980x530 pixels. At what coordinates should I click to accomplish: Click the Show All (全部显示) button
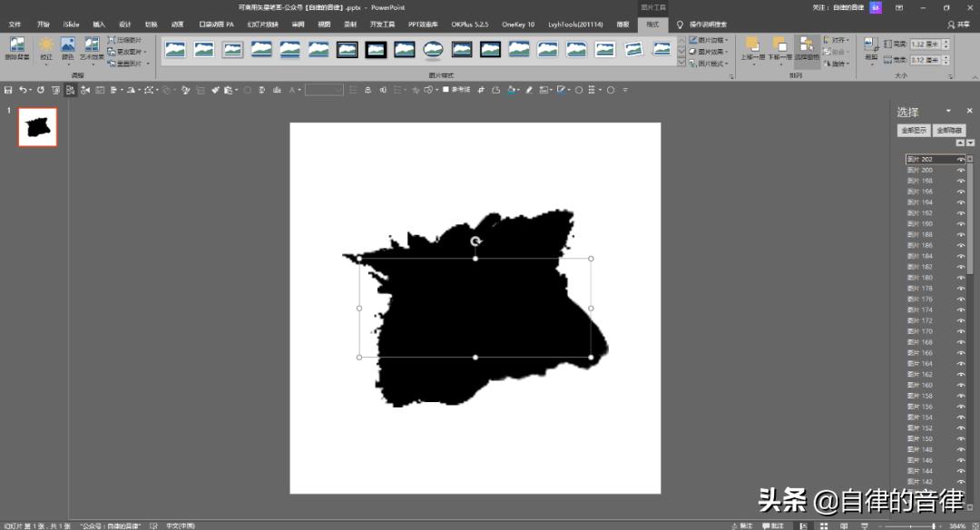click(x=913, y=131)
